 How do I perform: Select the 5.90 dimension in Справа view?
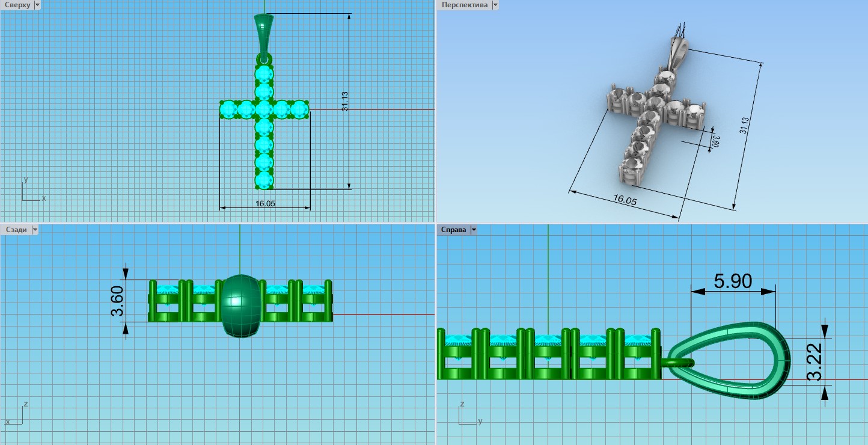pos(732,281)
